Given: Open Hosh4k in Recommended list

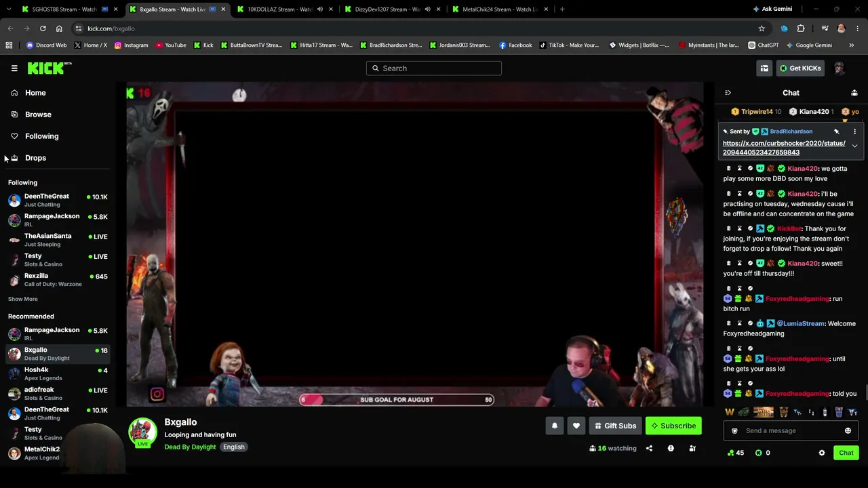Looking at the screenshot, I should [58, 373].
